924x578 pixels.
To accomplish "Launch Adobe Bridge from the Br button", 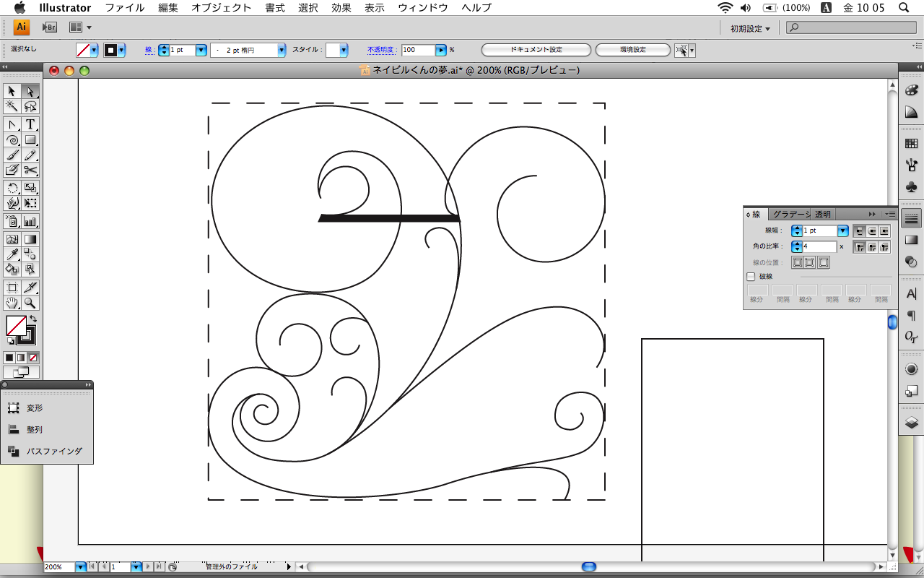I will coord(49,27).
